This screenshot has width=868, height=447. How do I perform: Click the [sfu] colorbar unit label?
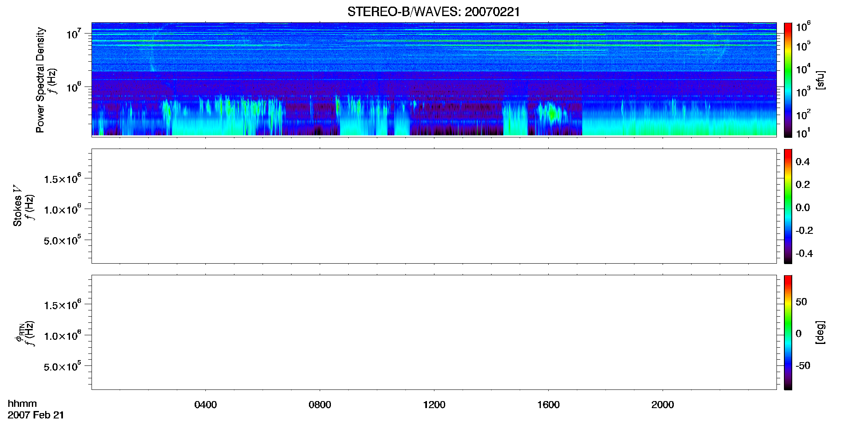pos(820,80)
